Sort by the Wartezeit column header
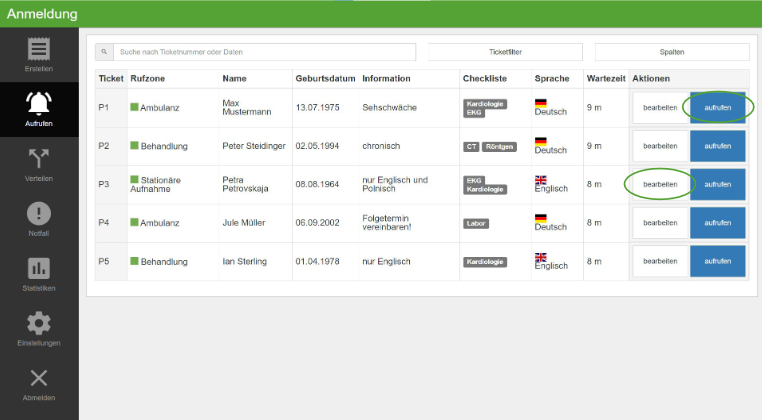762x420 pixels. coord(606,79)
